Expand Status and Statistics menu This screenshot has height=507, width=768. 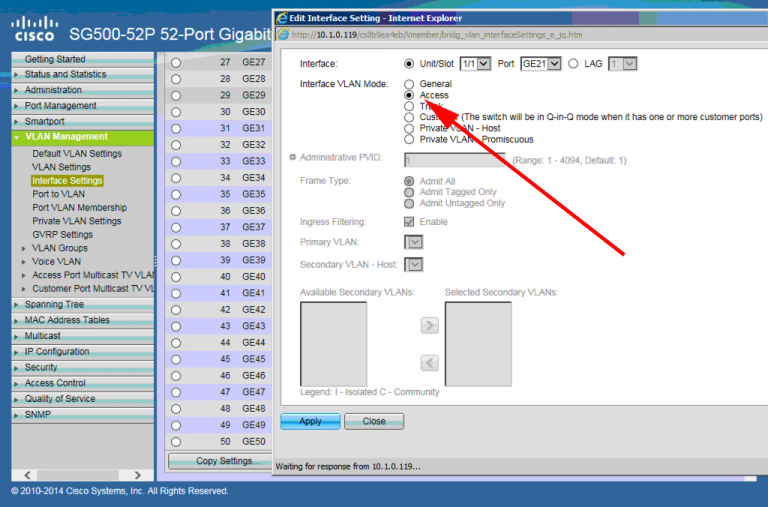16,75
